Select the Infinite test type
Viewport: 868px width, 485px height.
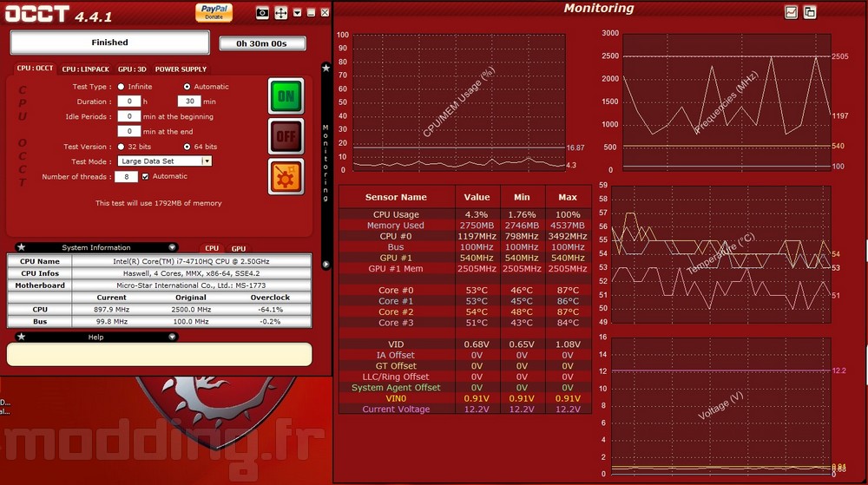[x=121, y=87]
